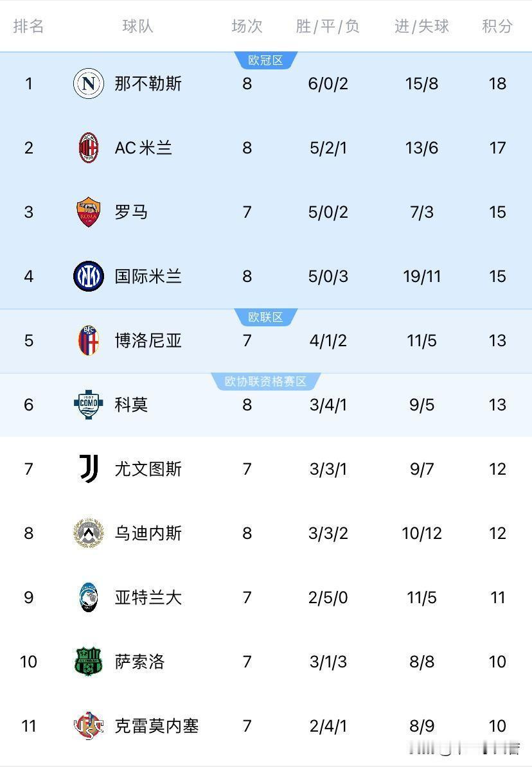Select the 欧联区 zone label

click(265, 317)
